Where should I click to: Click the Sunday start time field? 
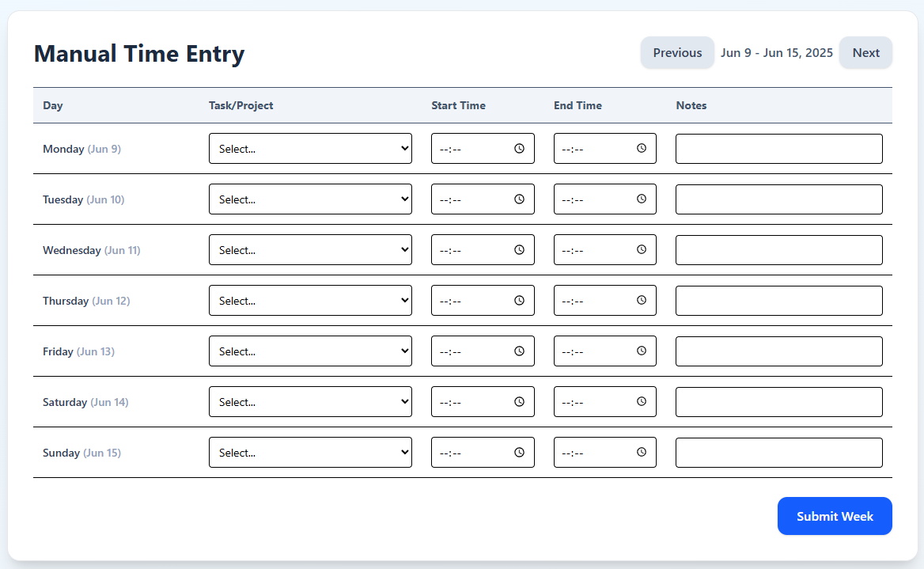click(x=483, y=453)
